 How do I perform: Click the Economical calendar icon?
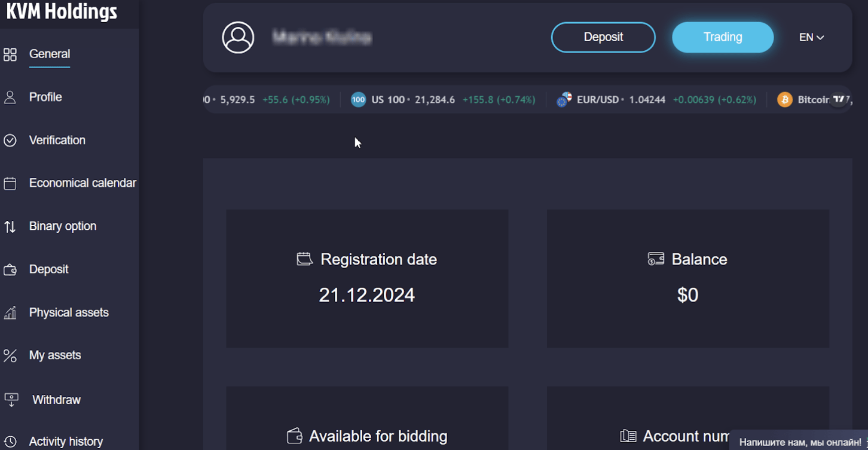point(10,184)
